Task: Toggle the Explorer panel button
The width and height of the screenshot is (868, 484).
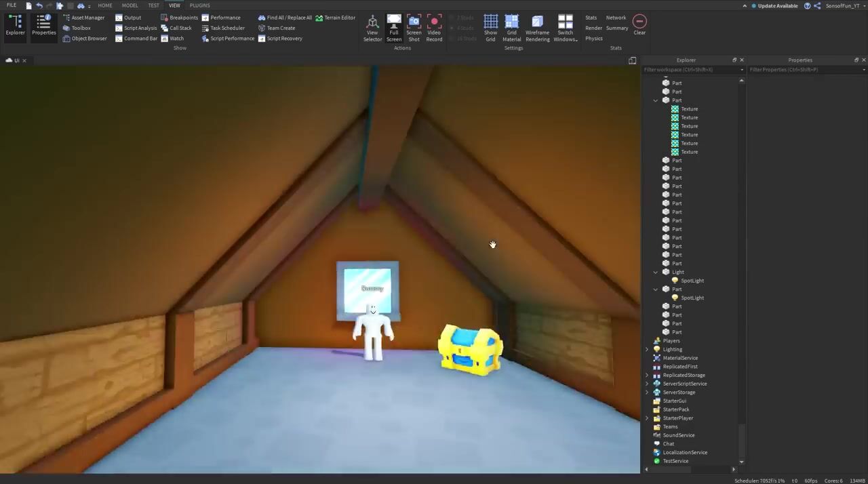Action: tap(15, 24)
